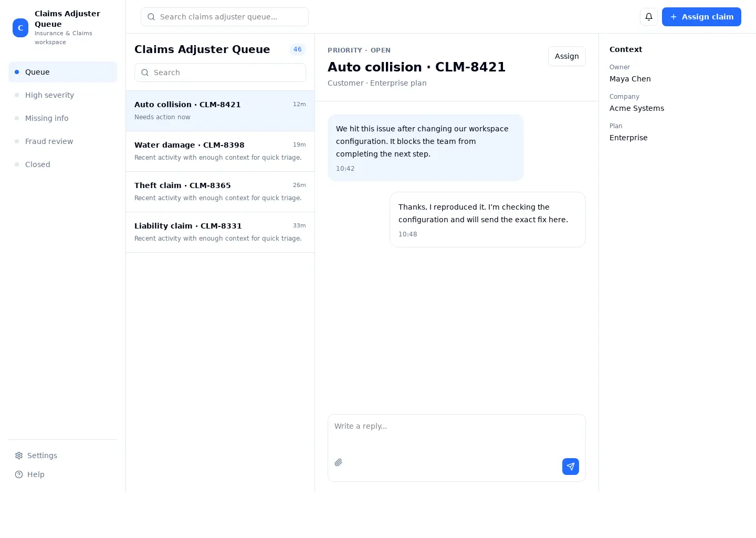Click the Context panel heading

click(626, 49)
